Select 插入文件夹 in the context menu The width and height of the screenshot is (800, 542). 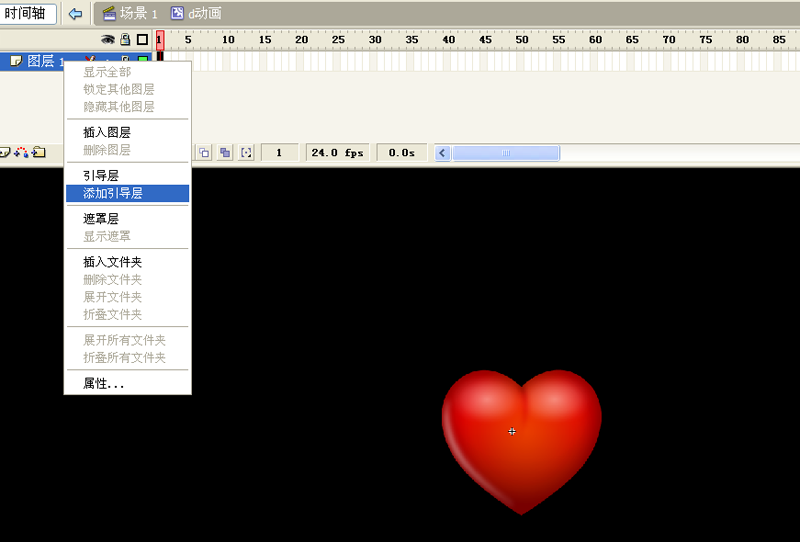[128, 262]
